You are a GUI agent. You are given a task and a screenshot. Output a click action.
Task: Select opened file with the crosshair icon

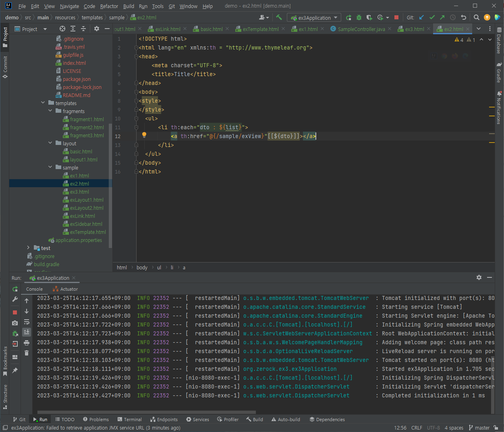62,29
